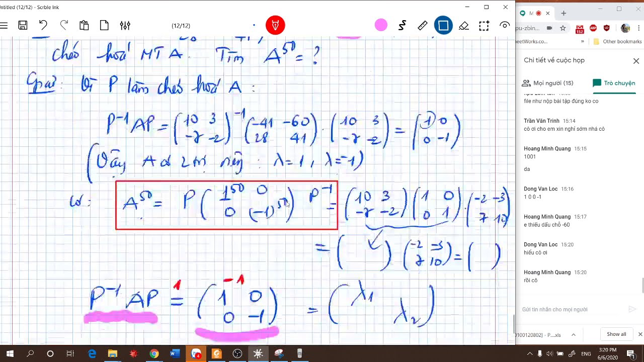
Task: Open Windows search from taskbar
Action: tap(30, 353)
